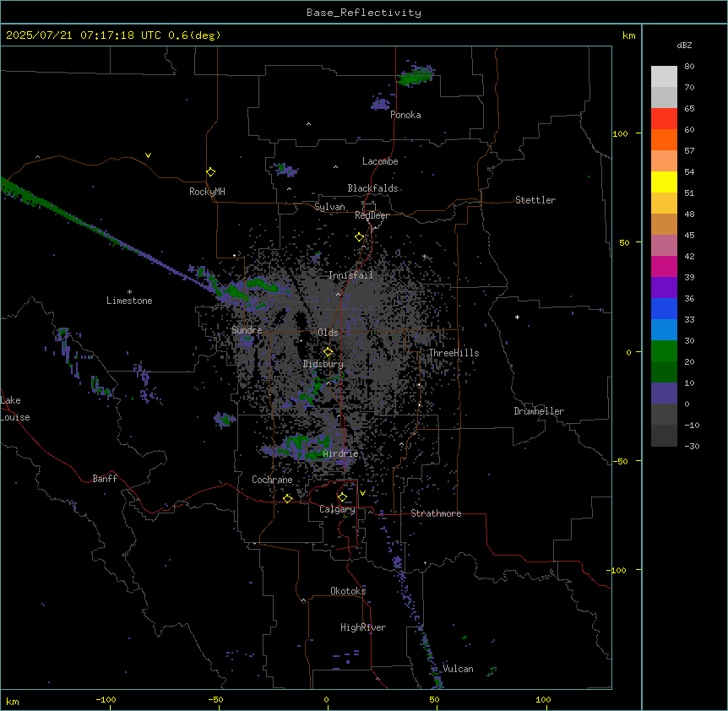The width and height of the screenshot is (728, 711).
Task: Pick the red swatch in the dBZ legend
Action: coord(664,119)
